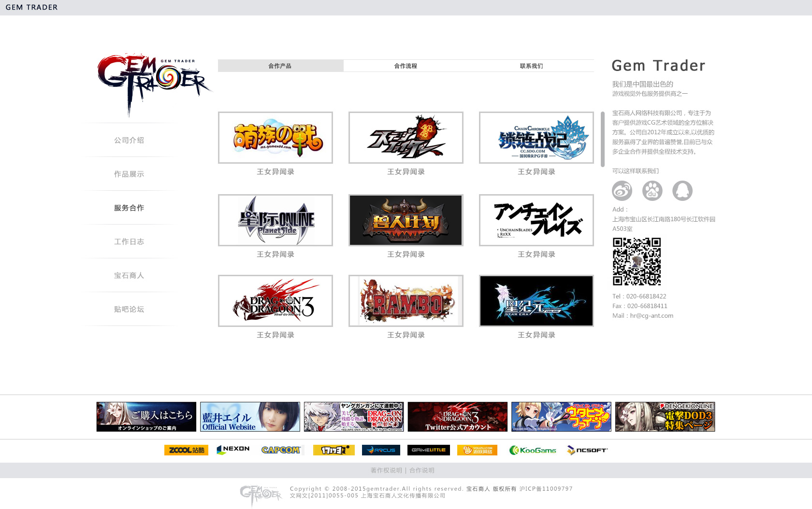Click the 沪ICP备11009797 footer text
Viewport: 812px width, 509px height.
[546, 489]
